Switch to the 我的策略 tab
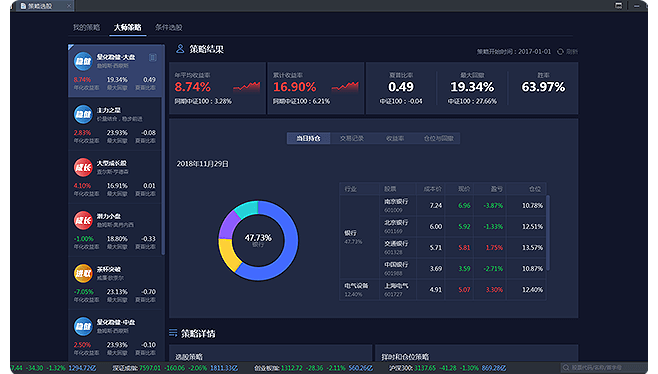 point(86,27)
